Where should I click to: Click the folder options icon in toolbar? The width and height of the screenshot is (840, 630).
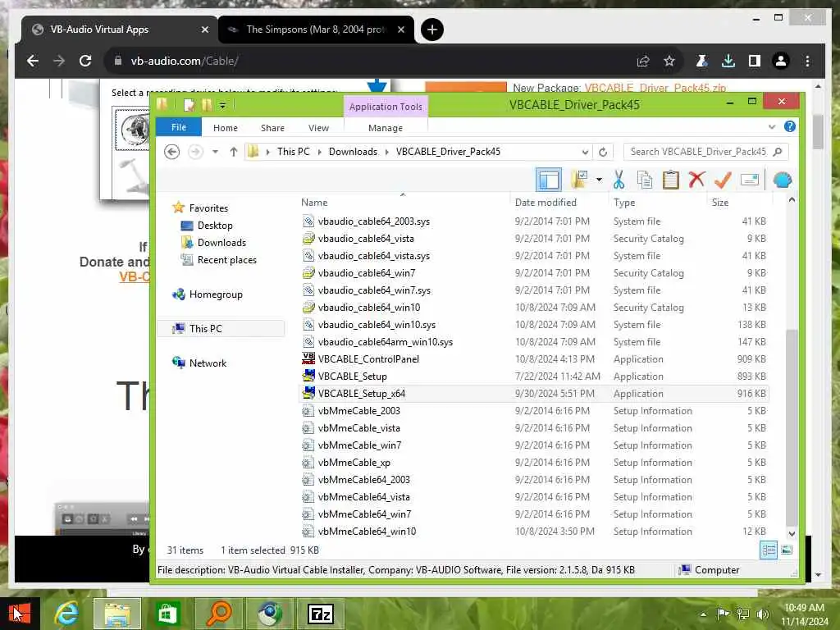(579, 180)
